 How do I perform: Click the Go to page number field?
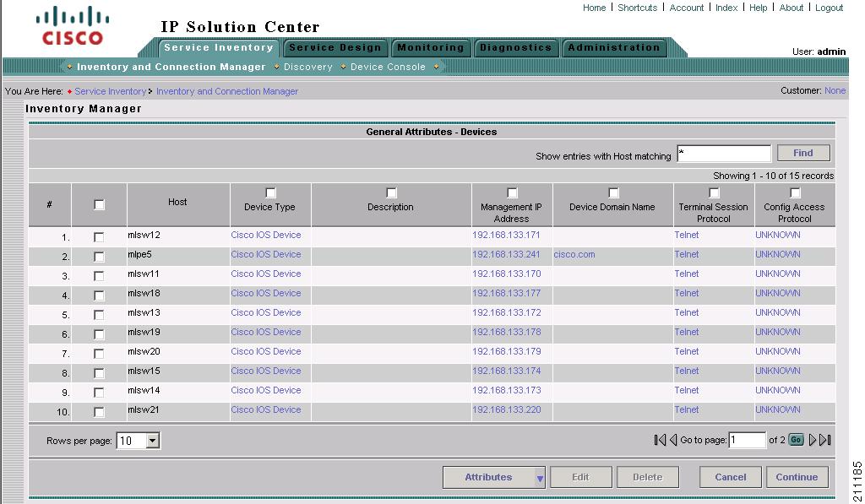tap(747, 440)
